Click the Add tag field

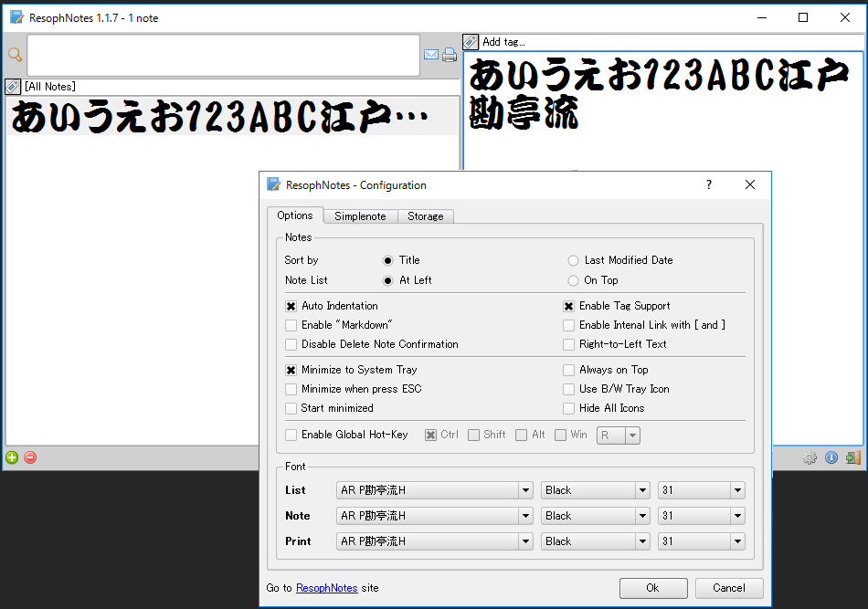click(x=672, y=41)
